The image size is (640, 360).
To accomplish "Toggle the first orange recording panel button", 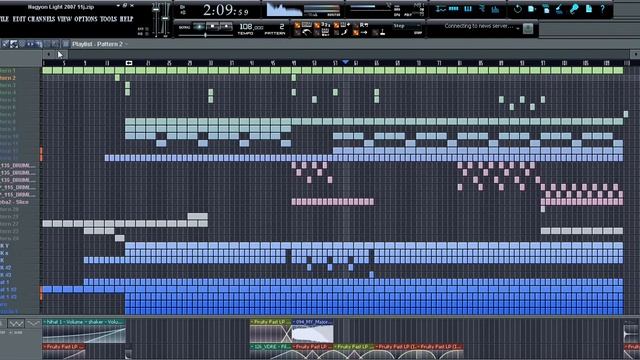I will [297, 25].
